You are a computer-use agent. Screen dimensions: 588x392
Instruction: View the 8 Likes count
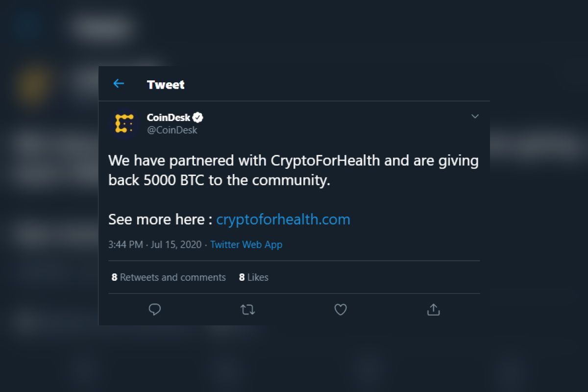tap(253, 277)
